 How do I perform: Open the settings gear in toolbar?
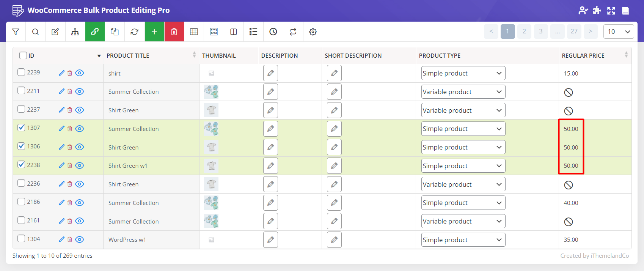313,32
